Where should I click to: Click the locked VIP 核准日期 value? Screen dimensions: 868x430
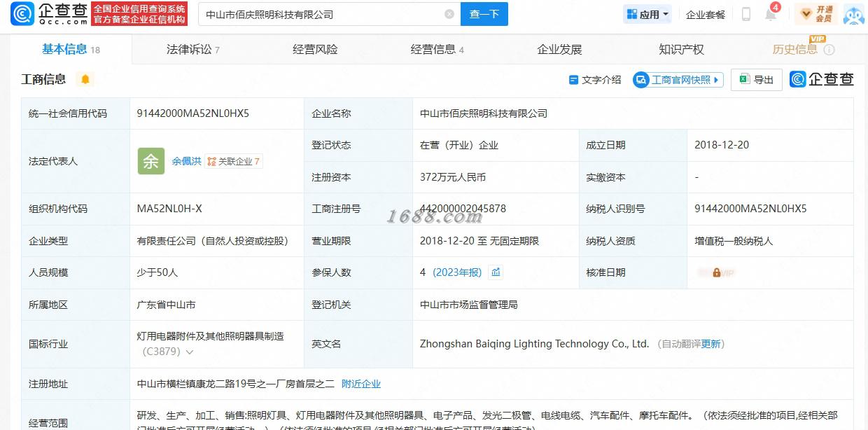[x=715, y=272]
